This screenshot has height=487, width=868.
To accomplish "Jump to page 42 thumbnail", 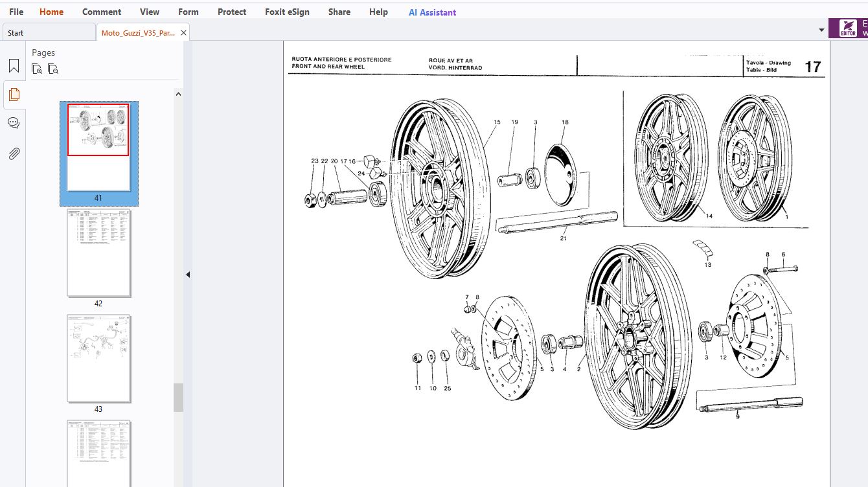I will (x=98, y=253).
